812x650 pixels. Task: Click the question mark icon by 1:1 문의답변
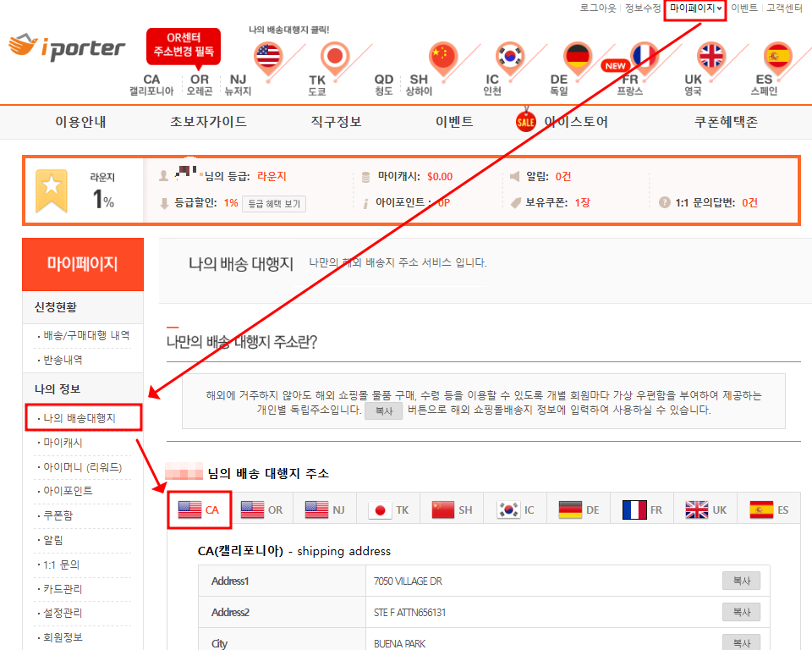tap(665, 202)
